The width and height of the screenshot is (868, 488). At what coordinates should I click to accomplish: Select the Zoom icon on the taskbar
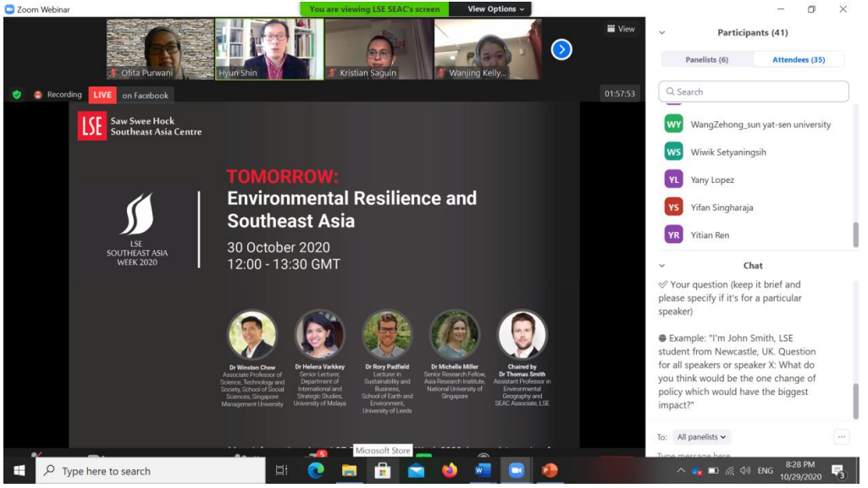tap(516, 471)
